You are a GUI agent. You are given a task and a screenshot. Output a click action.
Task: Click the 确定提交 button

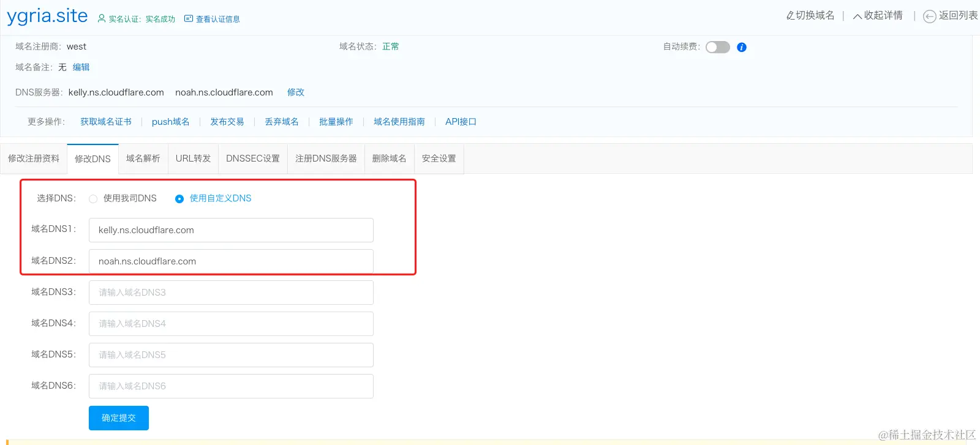tap(119, 418)
